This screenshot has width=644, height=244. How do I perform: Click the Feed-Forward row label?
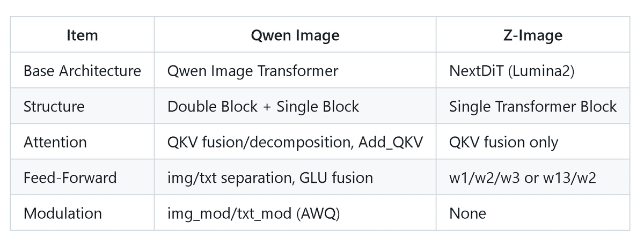point(70,178)
